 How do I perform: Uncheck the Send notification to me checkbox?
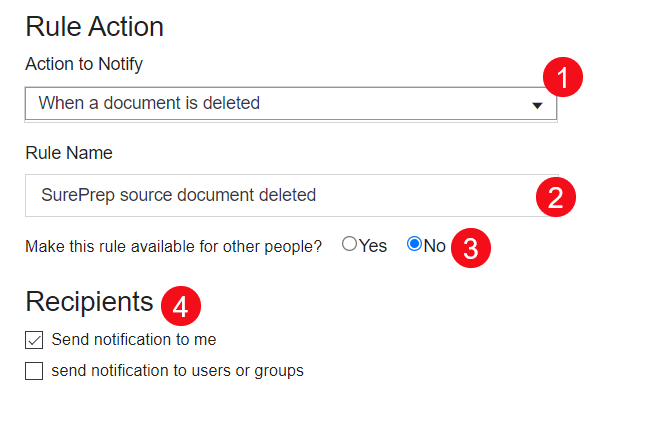coord(34,340)
